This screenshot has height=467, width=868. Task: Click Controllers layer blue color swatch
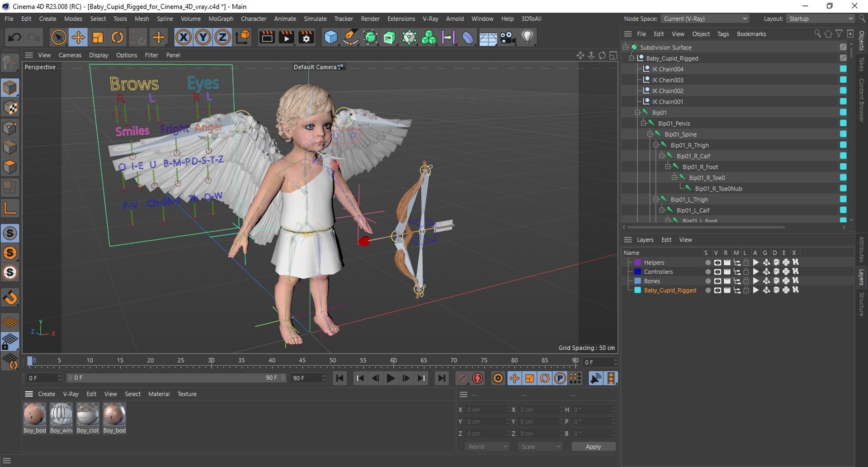pyautogui.click(x=637, y=272)
